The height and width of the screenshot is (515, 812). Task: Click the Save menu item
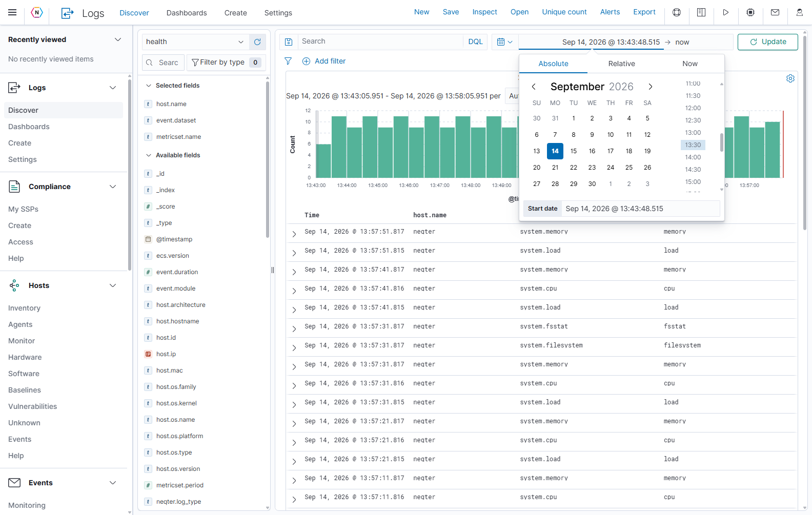451,12
